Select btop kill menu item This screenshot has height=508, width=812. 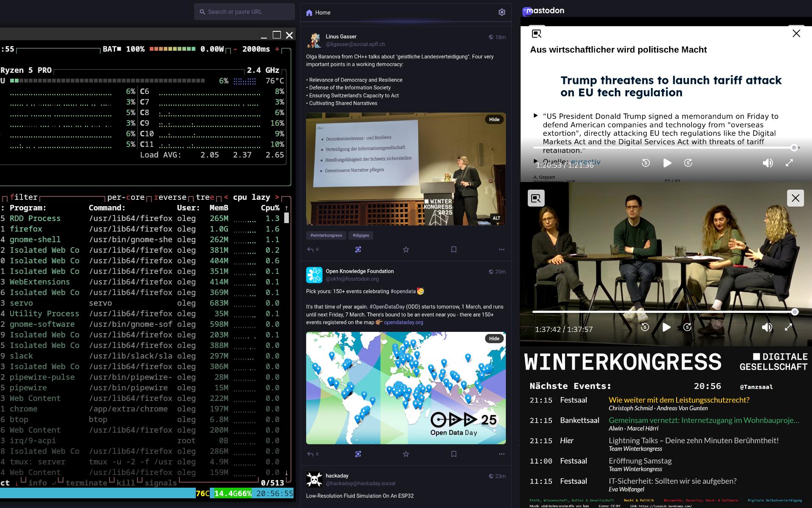pyautogui.click(x=126, y=483)
